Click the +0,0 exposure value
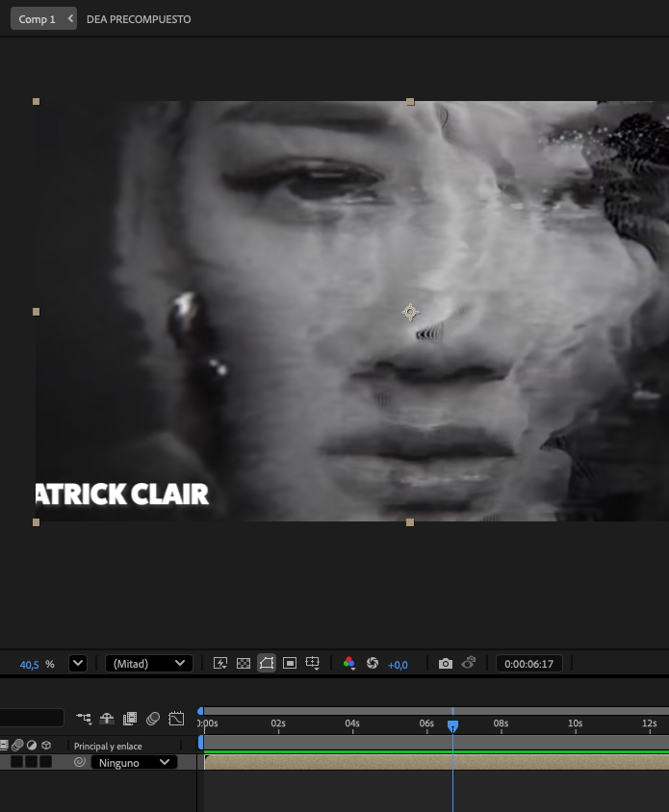The height and width of the screenshot is (812, 669). (398, 665)
